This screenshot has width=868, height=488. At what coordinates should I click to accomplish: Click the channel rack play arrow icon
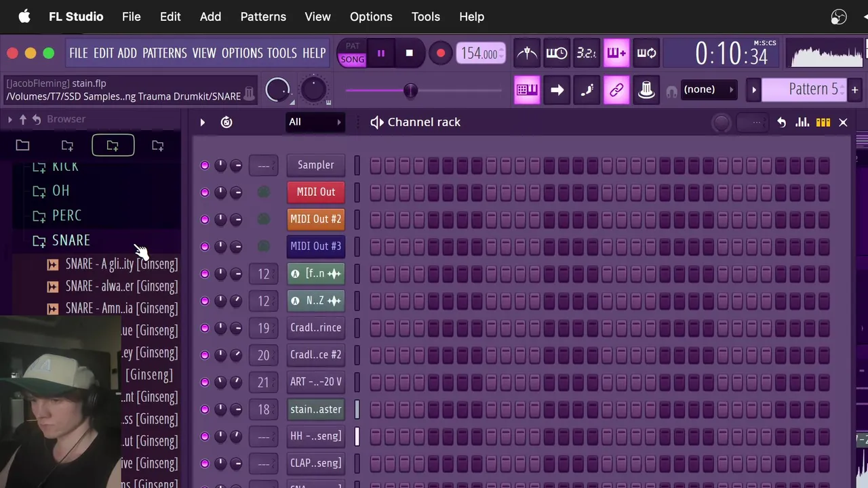tap(202, 122)
